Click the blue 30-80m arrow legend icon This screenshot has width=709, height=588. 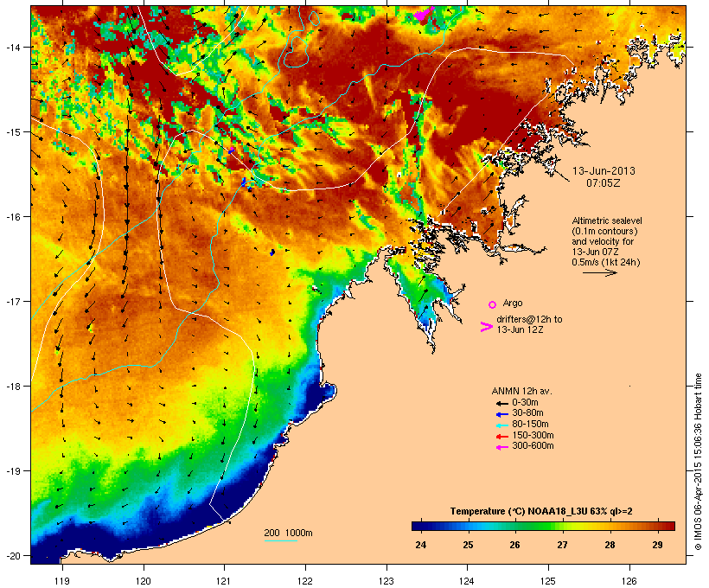pos(502,414)
